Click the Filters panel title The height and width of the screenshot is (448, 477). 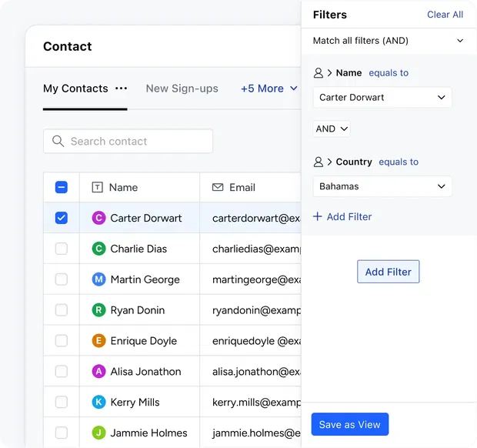click(x=330, y=15)
